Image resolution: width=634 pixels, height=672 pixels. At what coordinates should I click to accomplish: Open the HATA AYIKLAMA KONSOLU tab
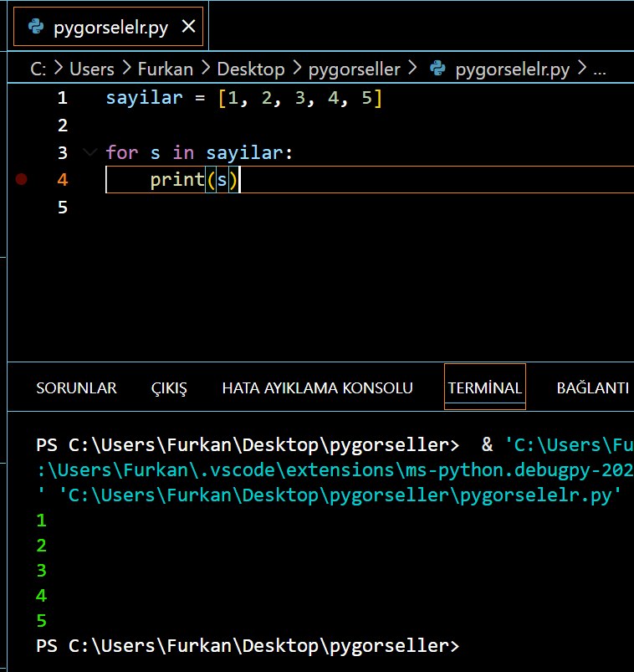click(317, 387)
